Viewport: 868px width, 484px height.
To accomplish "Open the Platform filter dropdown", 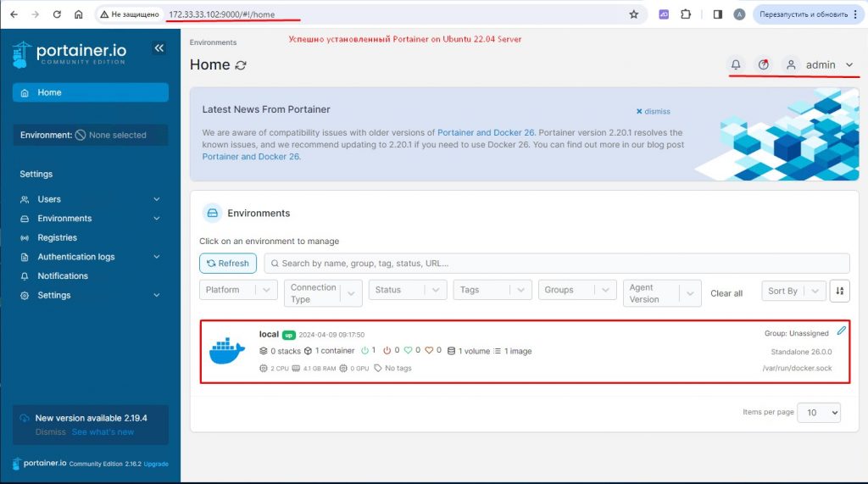I will [x=238, y=290].
